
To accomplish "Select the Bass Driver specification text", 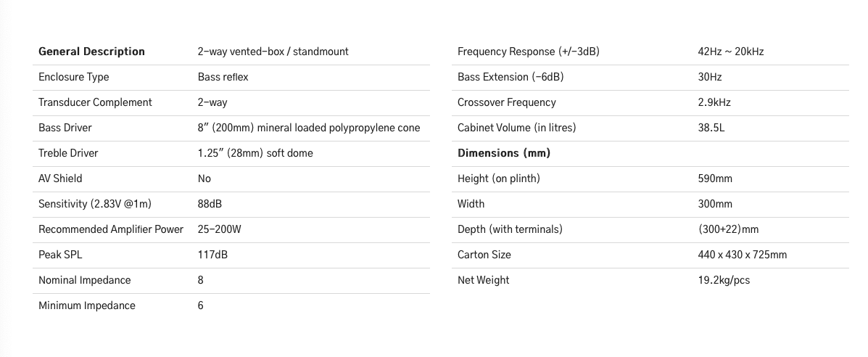I will tap(308, 128).
